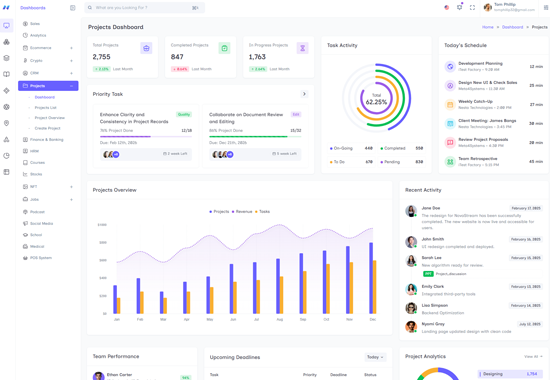Click Nyomi Grey's avatar in Recent Activity
Viewport: 550px width, 380px height.
[x=411, y=327]
